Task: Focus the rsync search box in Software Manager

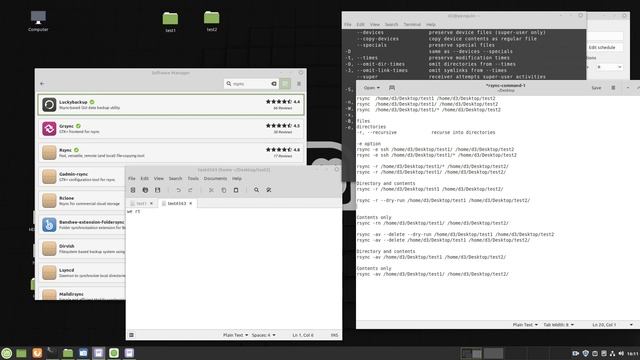Action: coord(250,84)
